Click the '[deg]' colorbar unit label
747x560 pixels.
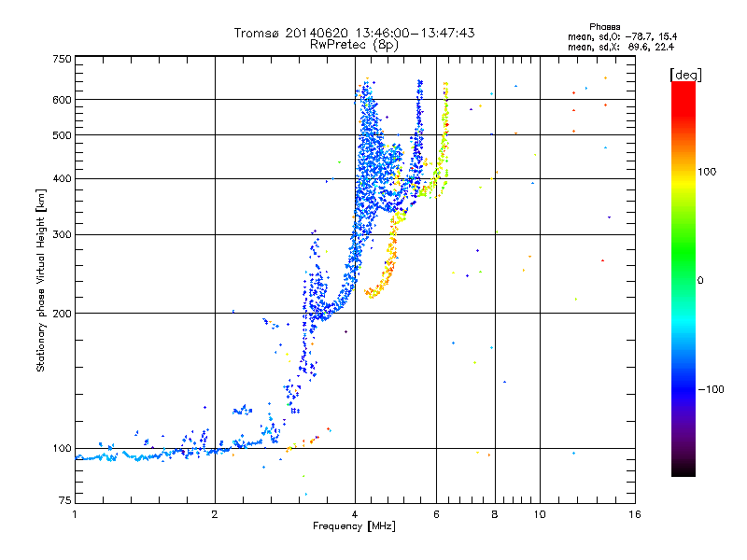(x=685, y=75)
